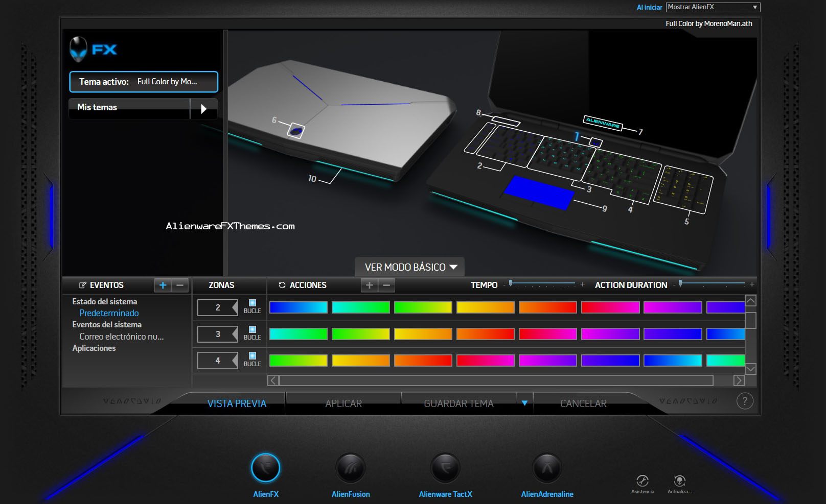Click the Actualiza update icon
The width and height of the screenshot is (826, 504).
click(679, 481)
